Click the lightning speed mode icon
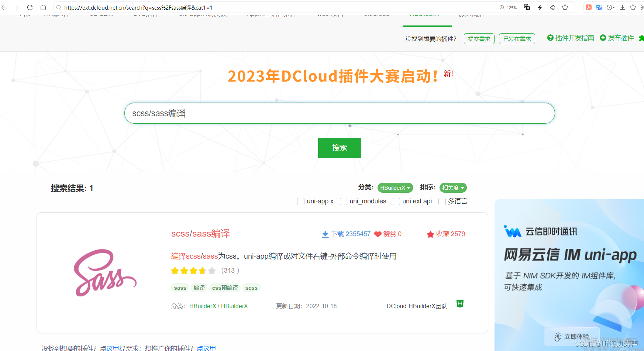Screen dimensions: 644x351 click(540, 7)
